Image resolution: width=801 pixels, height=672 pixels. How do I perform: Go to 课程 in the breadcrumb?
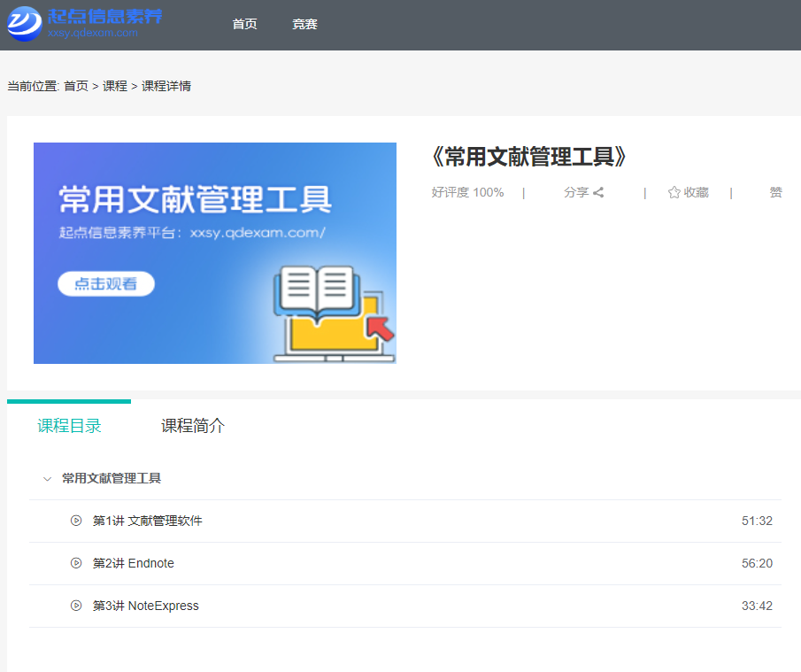tap(115, 86)
